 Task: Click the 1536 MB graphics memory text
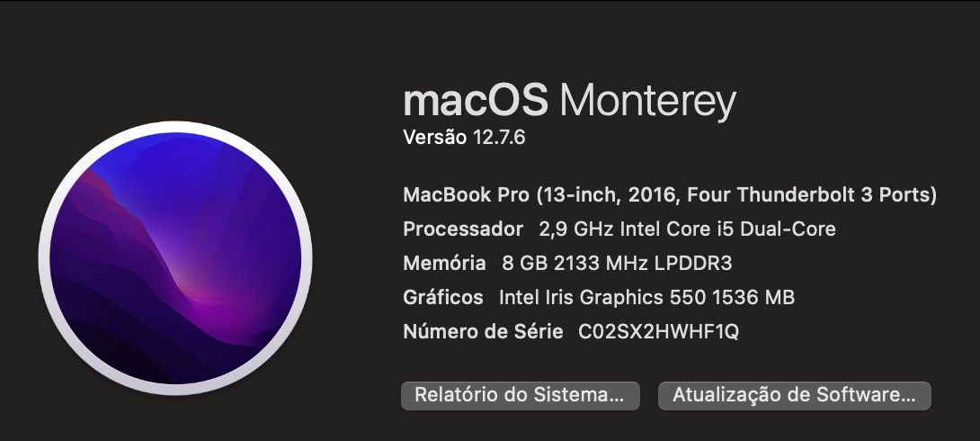(x=753, y=297)
